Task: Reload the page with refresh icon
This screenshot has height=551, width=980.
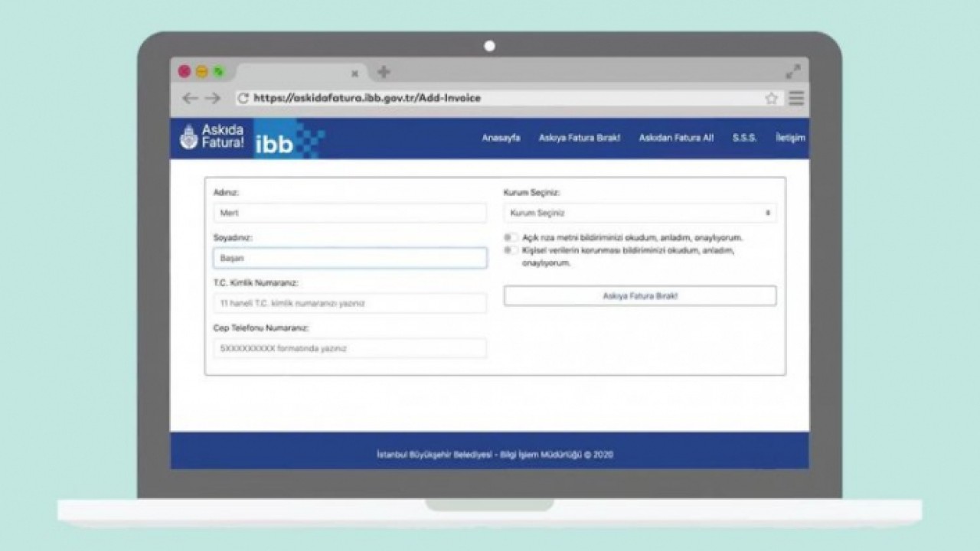Action: pos(243,98)
